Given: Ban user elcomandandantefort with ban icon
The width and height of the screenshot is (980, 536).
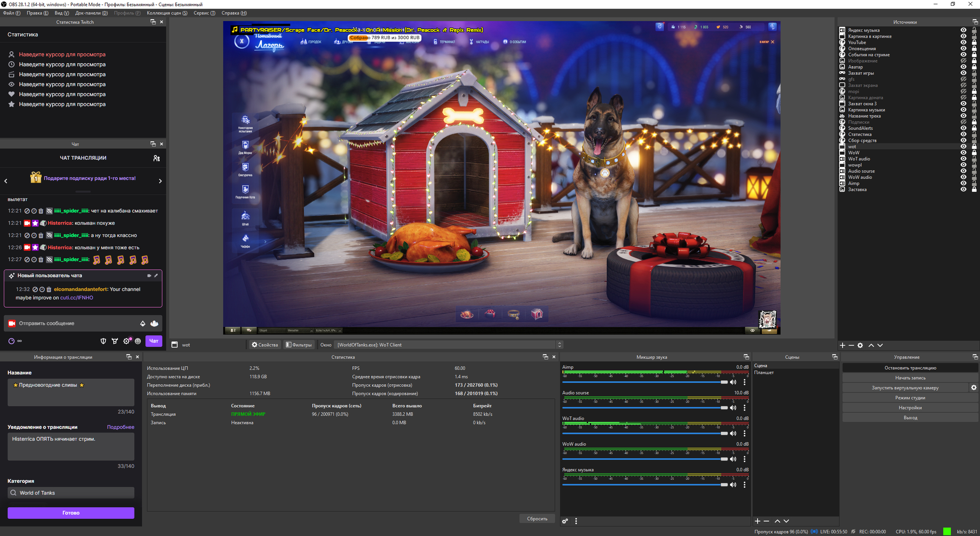Looking at the screenshot, I should pyautogui.click(x=35, y=290).
